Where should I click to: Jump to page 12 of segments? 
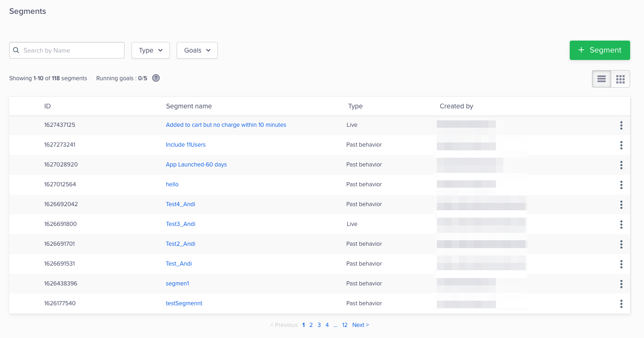coord(345,325)
